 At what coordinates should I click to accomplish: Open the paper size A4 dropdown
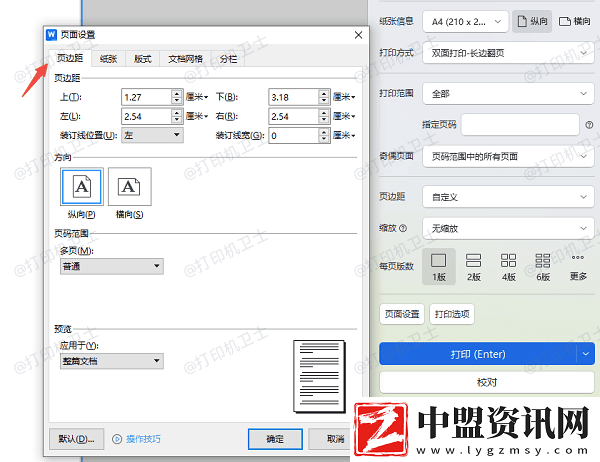(465, 22)
